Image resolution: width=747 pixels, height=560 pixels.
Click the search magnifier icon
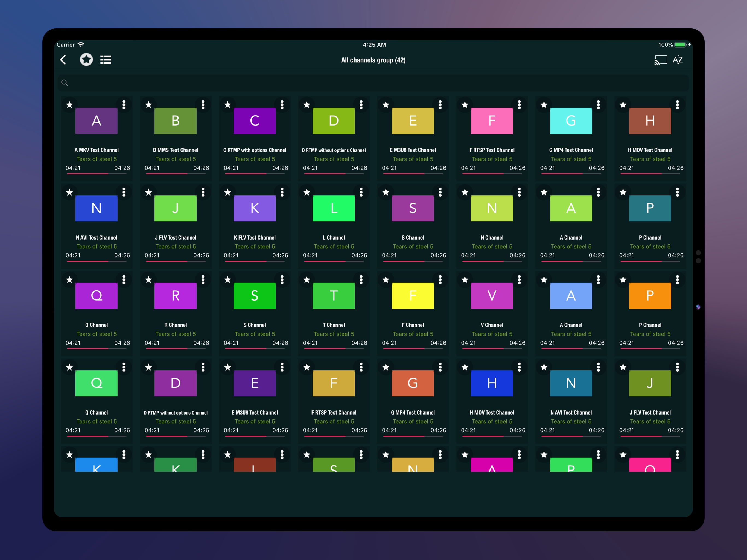65,83
